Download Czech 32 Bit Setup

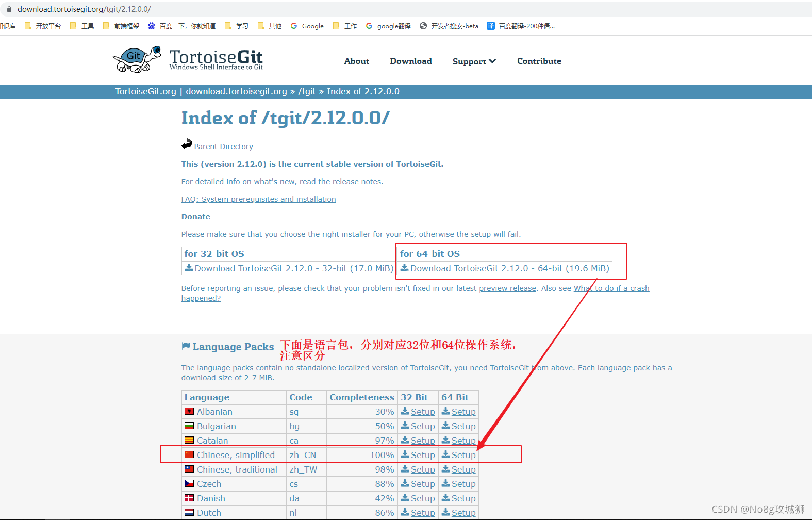point(423,484)
